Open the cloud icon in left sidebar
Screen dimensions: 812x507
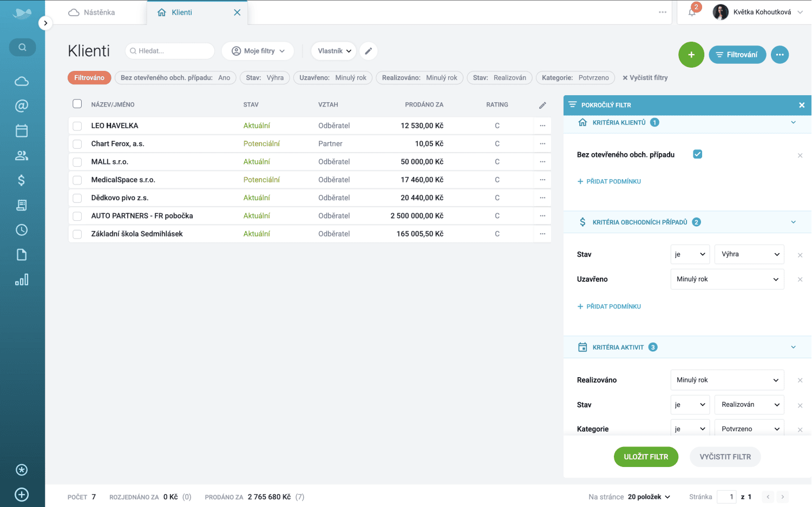[22, 81]
